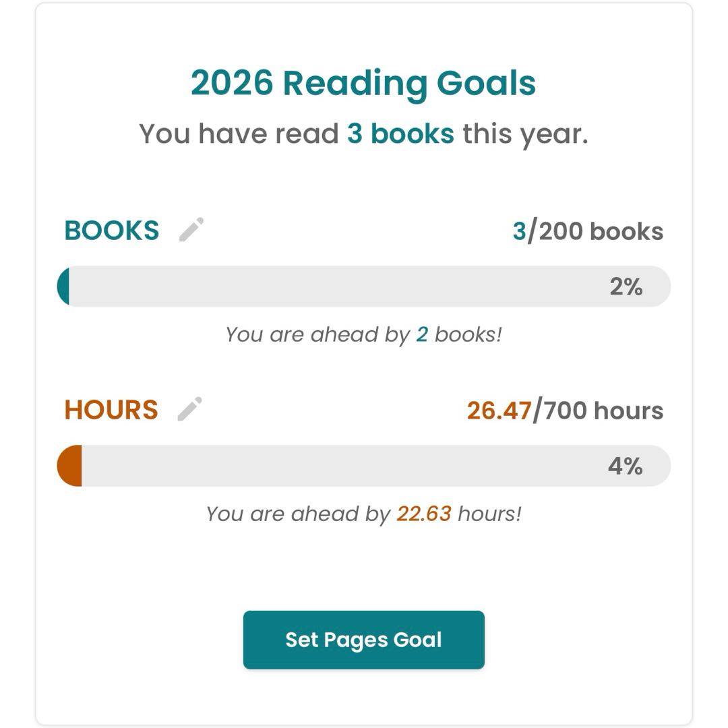Click the 2026 Reading Goals heading
728x728 pixels.
363,84
